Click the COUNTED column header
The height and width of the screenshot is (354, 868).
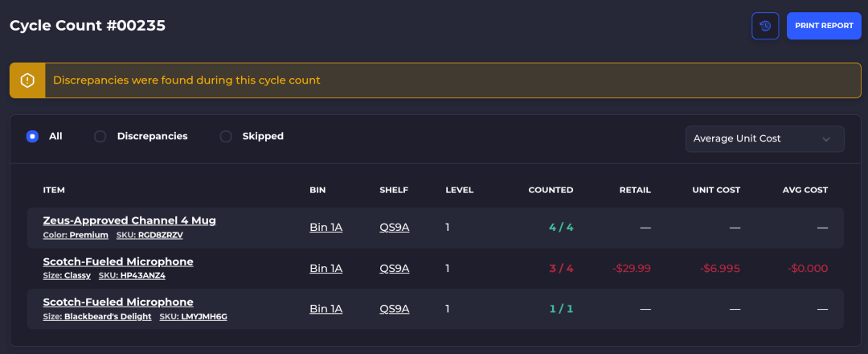pyautogui.click(x=551, y=190)
